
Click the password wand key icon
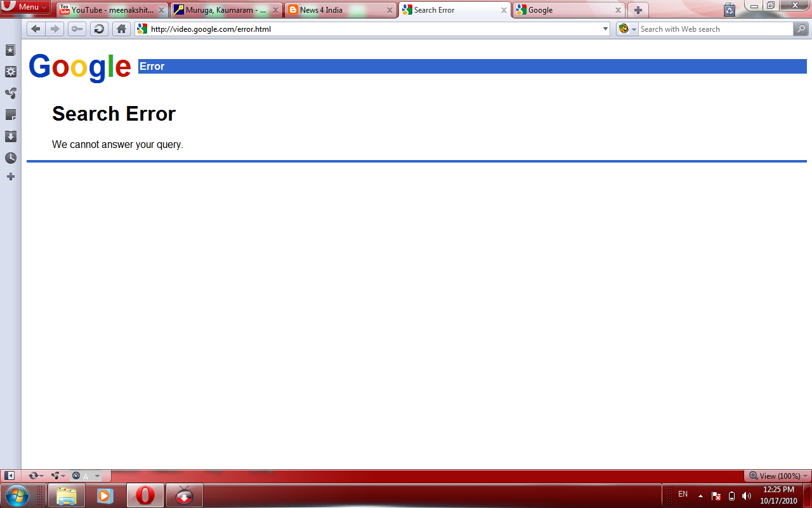pos(77,29)
